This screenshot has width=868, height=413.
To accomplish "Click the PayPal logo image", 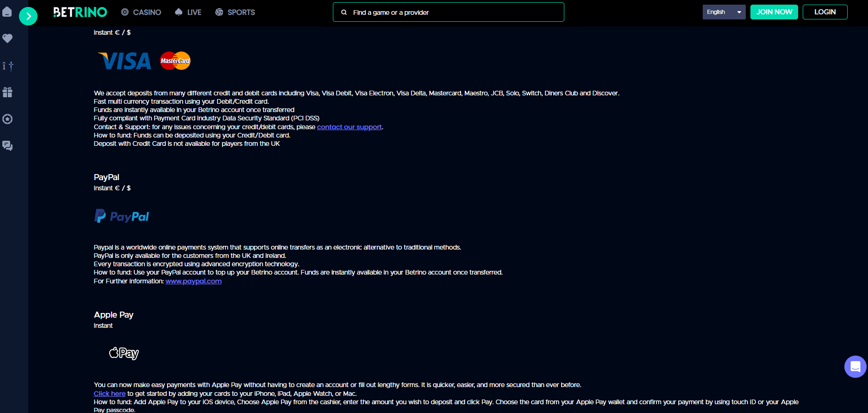I will click(122, 216).
